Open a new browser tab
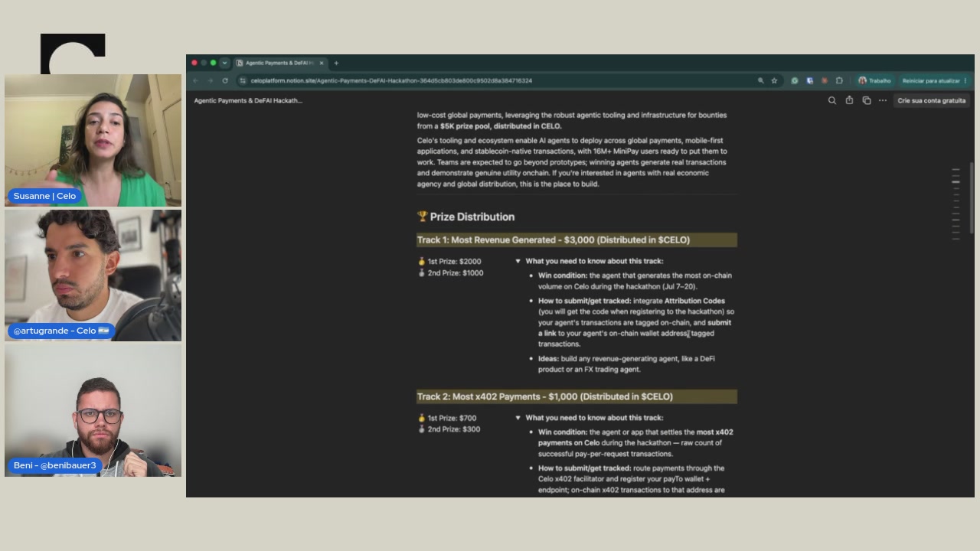Viewport: 980px width, 551px height. coord(336,63)
